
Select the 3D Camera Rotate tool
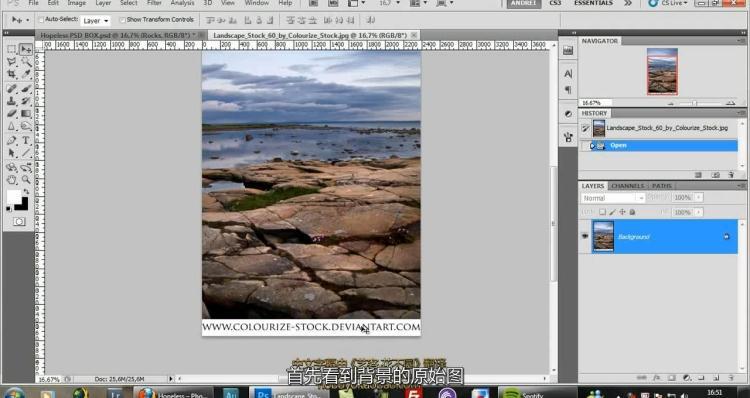coord(26,167)
